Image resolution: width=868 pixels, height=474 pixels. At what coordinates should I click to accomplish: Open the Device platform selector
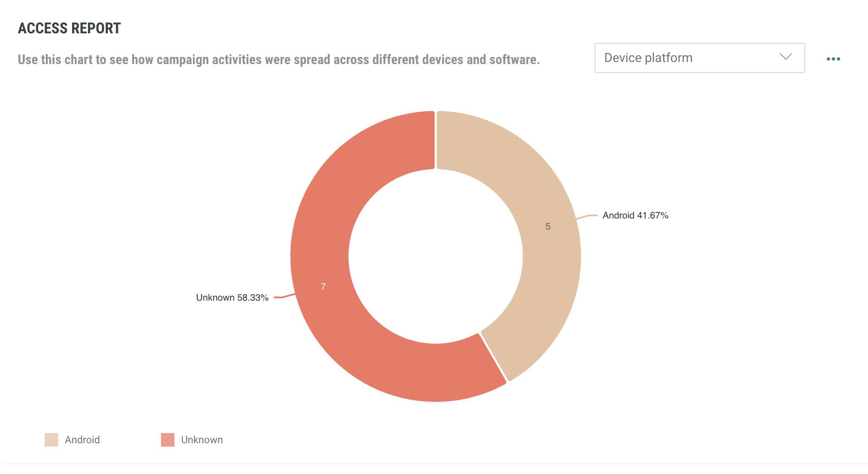click(x=691, y=58)
